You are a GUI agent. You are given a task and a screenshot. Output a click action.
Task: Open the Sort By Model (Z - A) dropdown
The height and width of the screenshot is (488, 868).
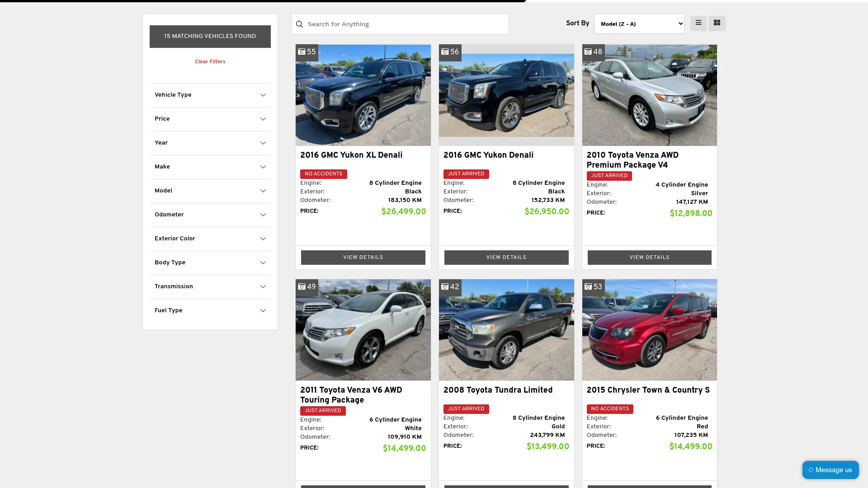[x=639, y=23]
